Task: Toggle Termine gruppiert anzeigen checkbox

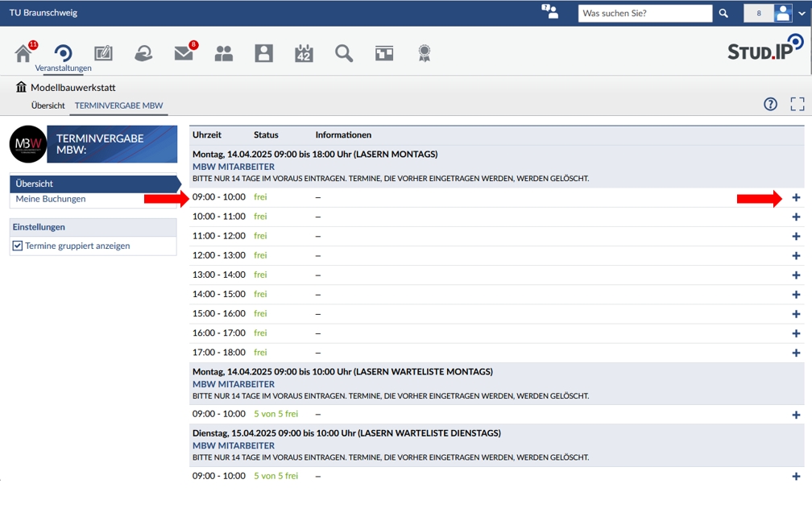Action: 18,246
